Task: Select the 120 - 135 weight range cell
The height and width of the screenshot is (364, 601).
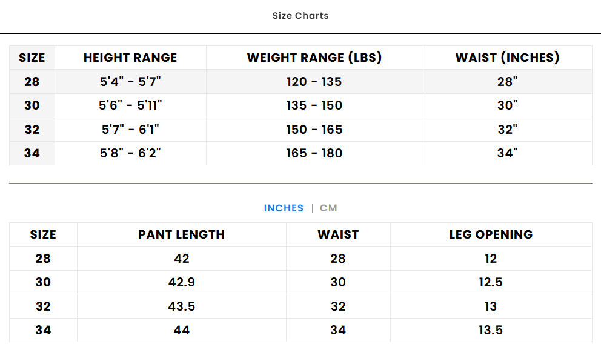Action: [x=314, y=82]
